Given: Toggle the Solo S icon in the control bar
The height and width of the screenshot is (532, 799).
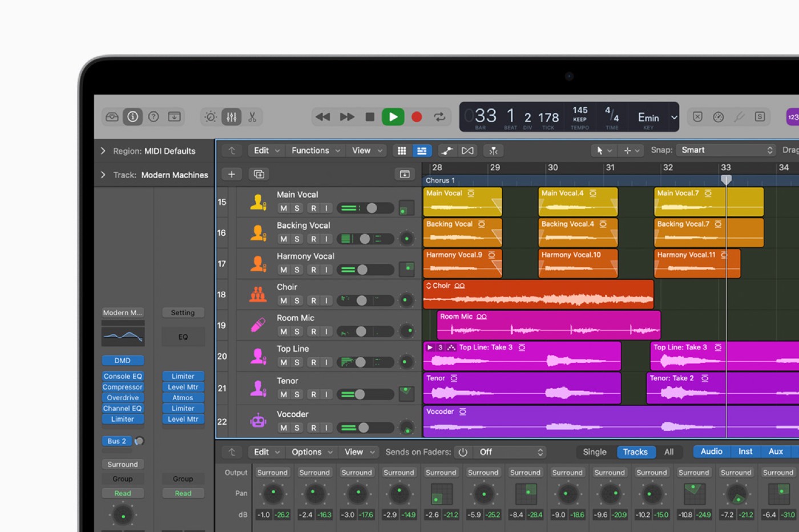Looking at the screenshot, I should pyautogui.click(x=760, y=117).
